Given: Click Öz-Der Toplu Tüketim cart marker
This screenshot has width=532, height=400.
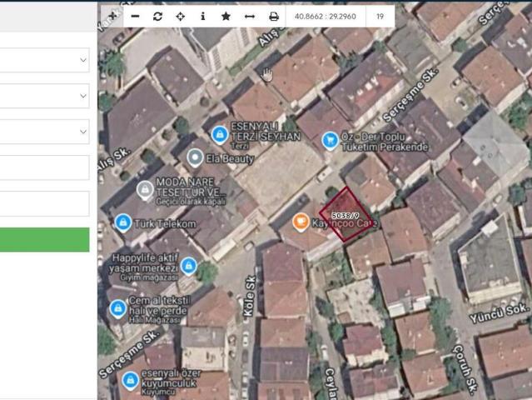Looking at the screenshot, I should click(330, 141).
